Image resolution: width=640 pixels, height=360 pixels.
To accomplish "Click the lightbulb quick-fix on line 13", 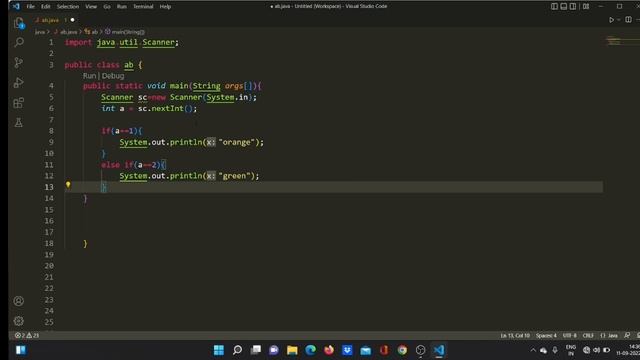I will coord(68,185).
